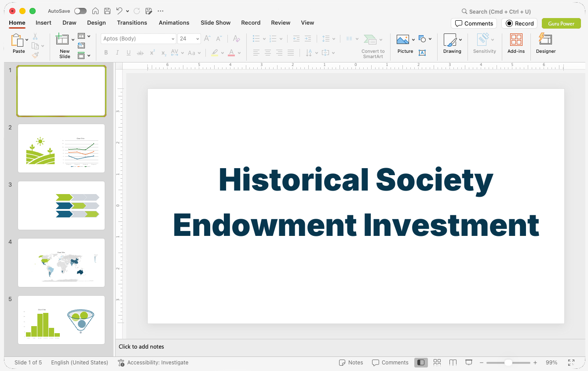This screenshot has width=588, height=371.
Task: Click the Comments button at top right
Action: click(474, 23)
